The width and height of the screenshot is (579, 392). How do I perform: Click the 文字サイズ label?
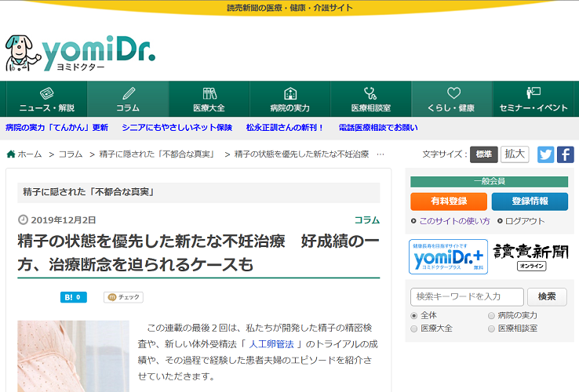pyautogui.click(x=445, y=154)
